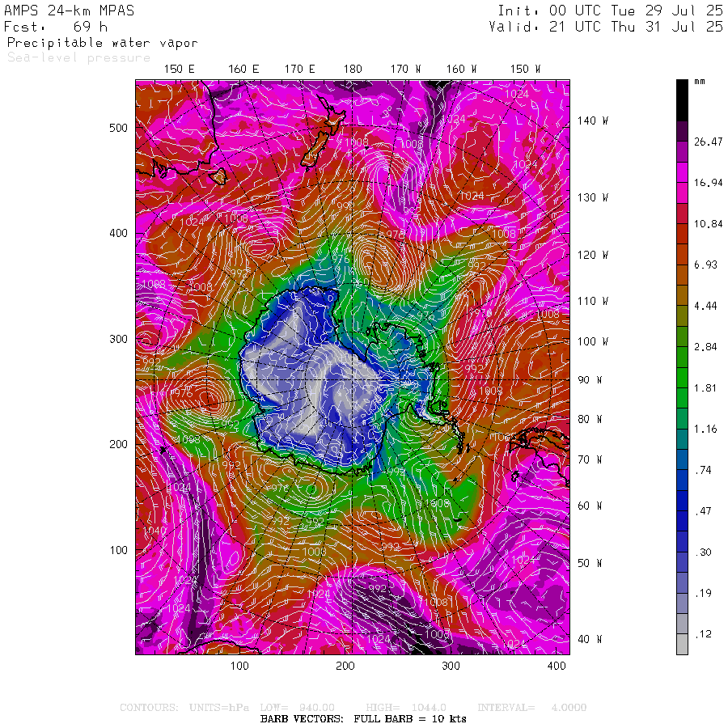
Task: Click the "90 W" longitude label
Action: (x=590, y=380)
